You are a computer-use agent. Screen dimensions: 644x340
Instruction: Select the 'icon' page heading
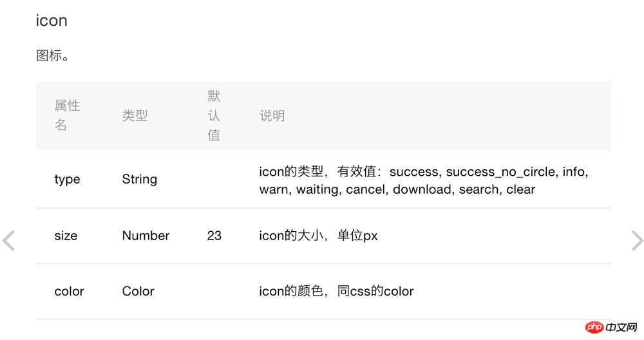(52, 21)
